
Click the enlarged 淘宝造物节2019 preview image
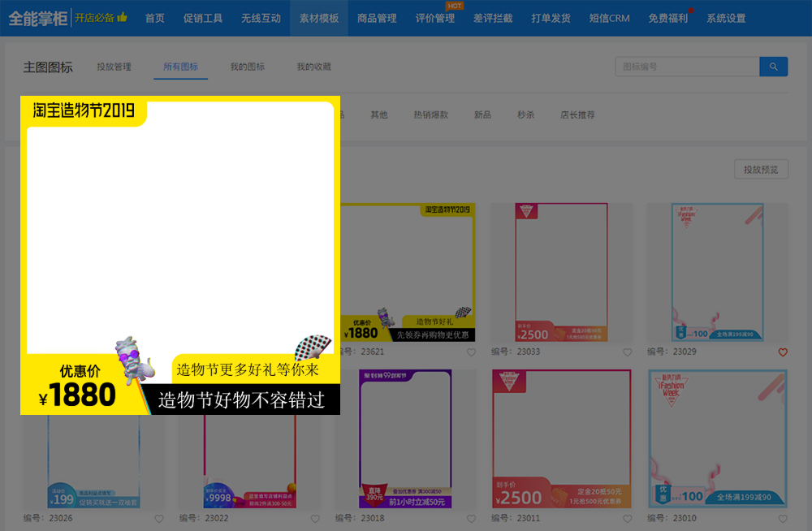(180, 256)
